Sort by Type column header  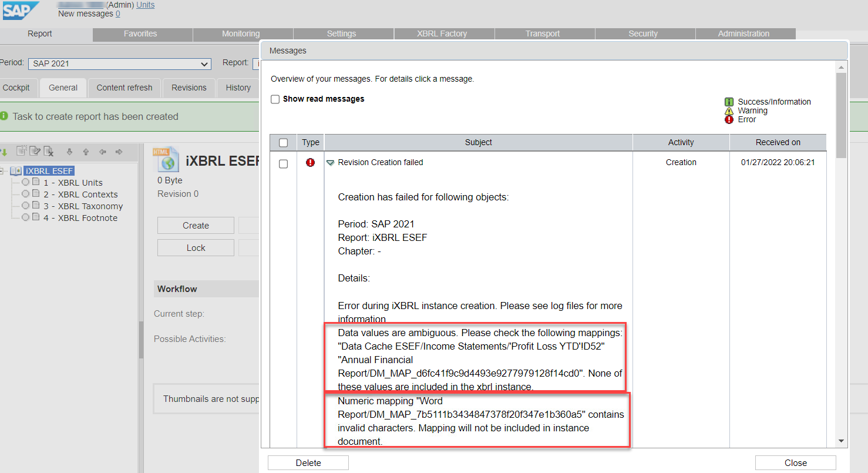(x=311, y=142)
